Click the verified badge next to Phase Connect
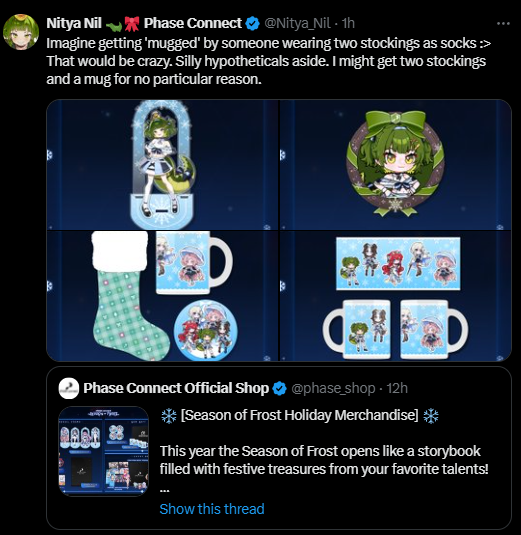 coord(252,24)
